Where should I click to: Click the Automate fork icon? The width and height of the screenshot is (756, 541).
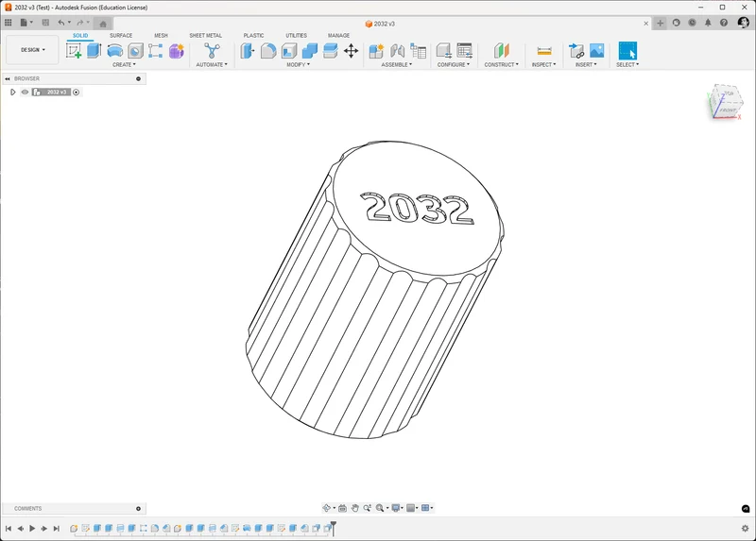(x=212, y=51)
